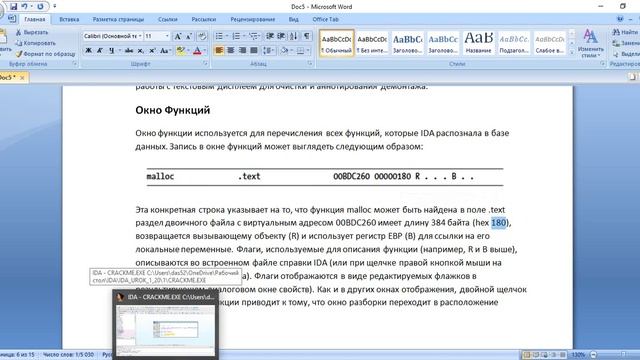Open the Quick Access Toolbar customize arrow
This screenshot has width=640, height=360.
(x=55, y=7)
